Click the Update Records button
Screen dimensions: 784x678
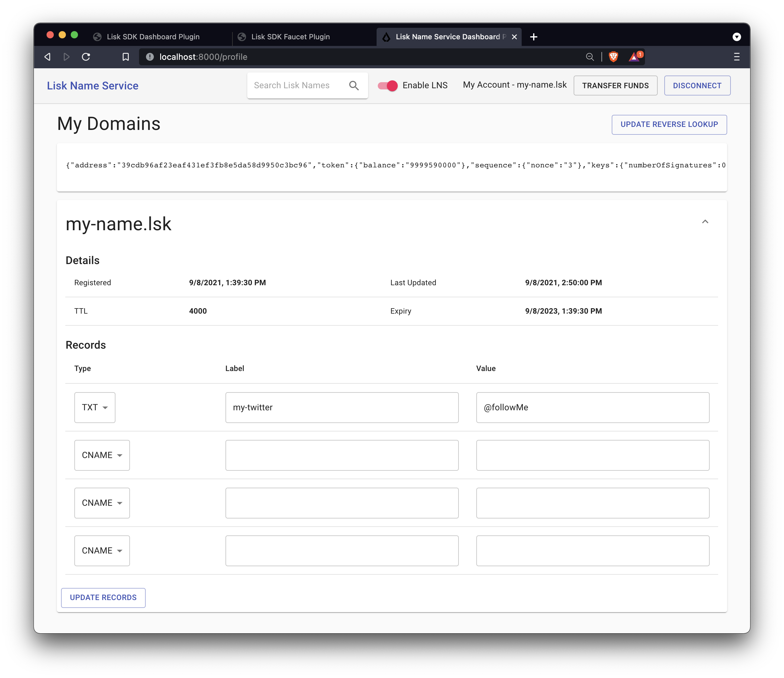103,597
